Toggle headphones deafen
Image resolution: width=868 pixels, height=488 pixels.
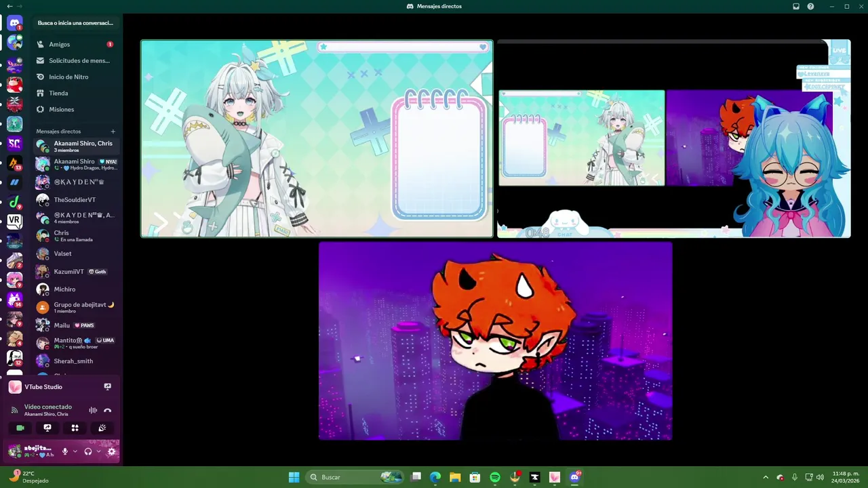[88, 451]
